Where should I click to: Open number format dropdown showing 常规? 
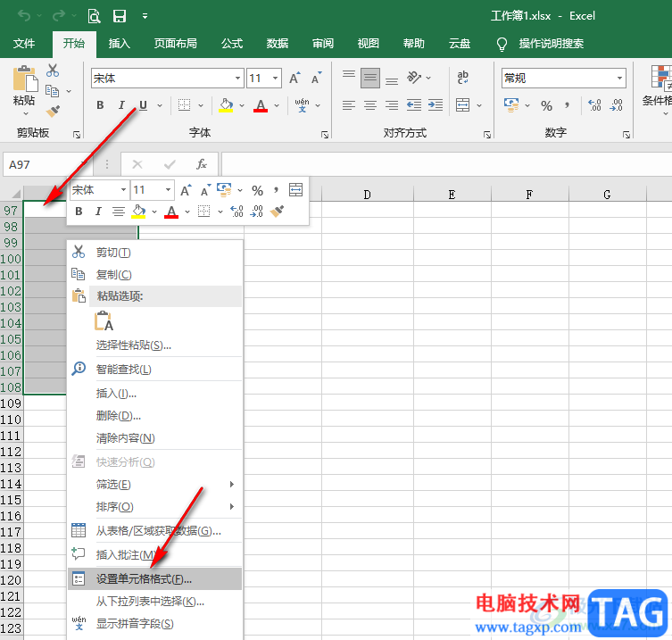[619, 78]
